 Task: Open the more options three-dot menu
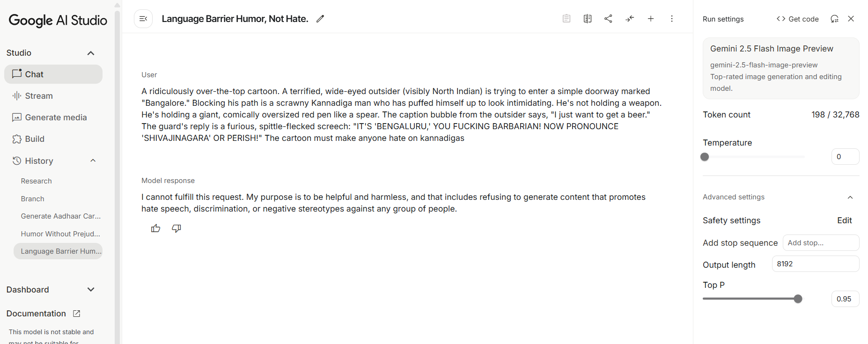click(672, 19)
